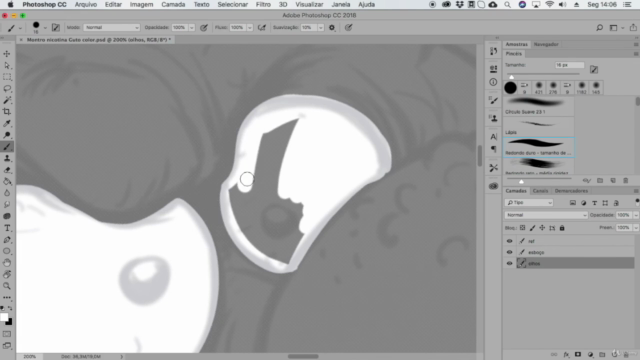Viewport: 640px width, 360px height.
Task: Hide the esboço layer
Action: pyautogui.click(x=509, y=252)
